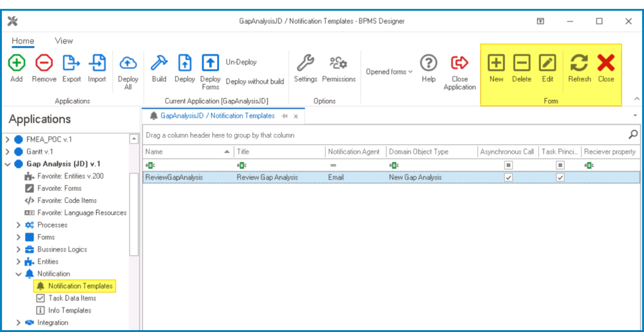Toggle Asynchronous Call checkbox in ReviewGapAnalysis row
Screen dimensions: 644x332
[x=509, y=177]
